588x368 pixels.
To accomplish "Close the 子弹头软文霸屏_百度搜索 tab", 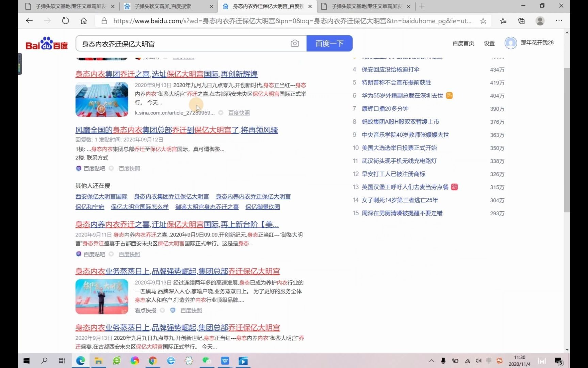I will pos(211,6).
